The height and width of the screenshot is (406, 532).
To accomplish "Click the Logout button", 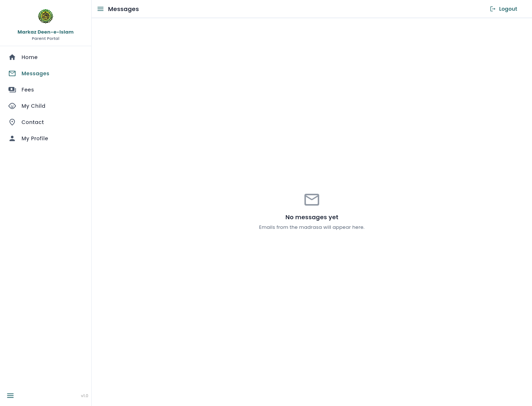I will point(504,9).
